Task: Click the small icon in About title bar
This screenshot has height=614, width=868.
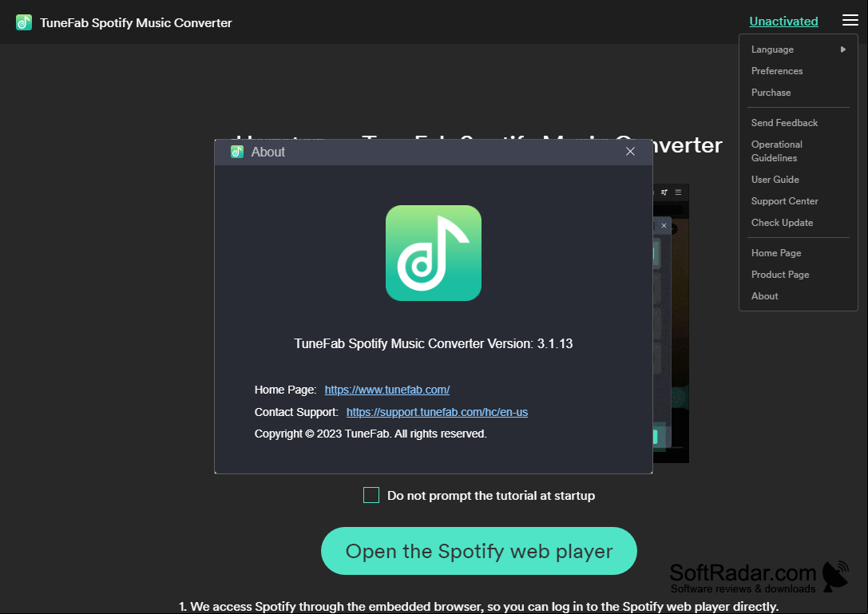Action: tap(237, 152)
